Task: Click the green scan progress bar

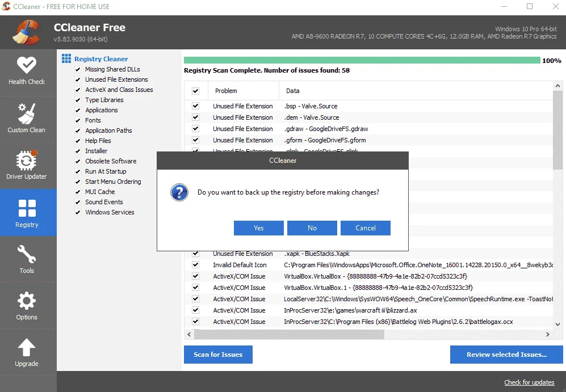Action: (x=362, y=60)
